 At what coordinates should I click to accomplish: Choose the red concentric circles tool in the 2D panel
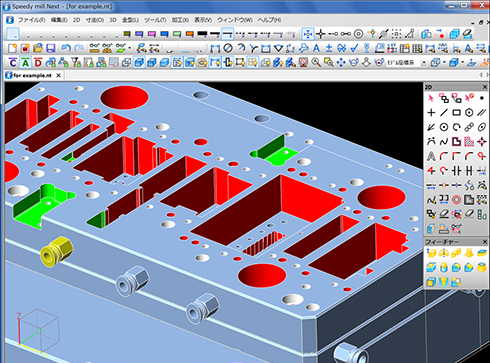(x=456, y=200)
